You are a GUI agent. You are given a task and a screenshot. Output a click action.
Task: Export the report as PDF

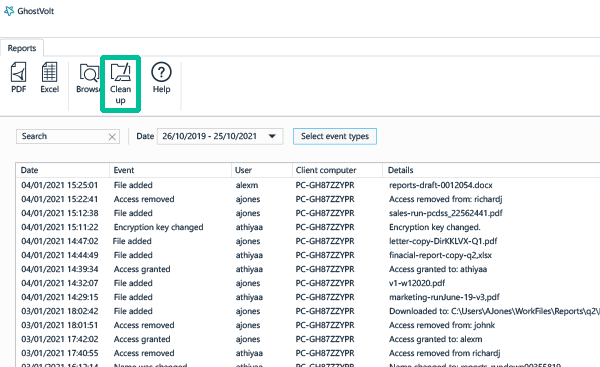point(18,77)
